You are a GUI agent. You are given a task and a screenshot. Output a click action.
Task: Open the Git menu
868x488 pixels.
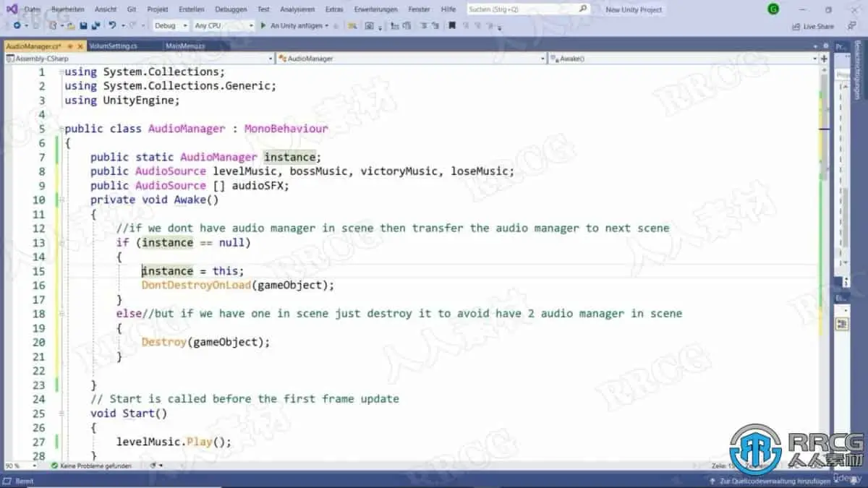point(131,9)
